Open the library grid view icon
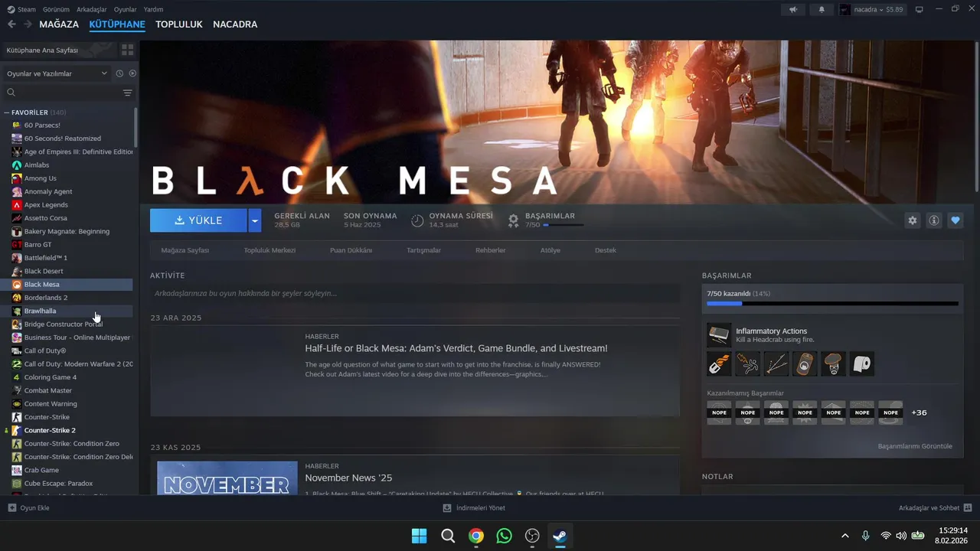Image resolution: width=980 pixels, height=551 pixels. pos(127,50)
